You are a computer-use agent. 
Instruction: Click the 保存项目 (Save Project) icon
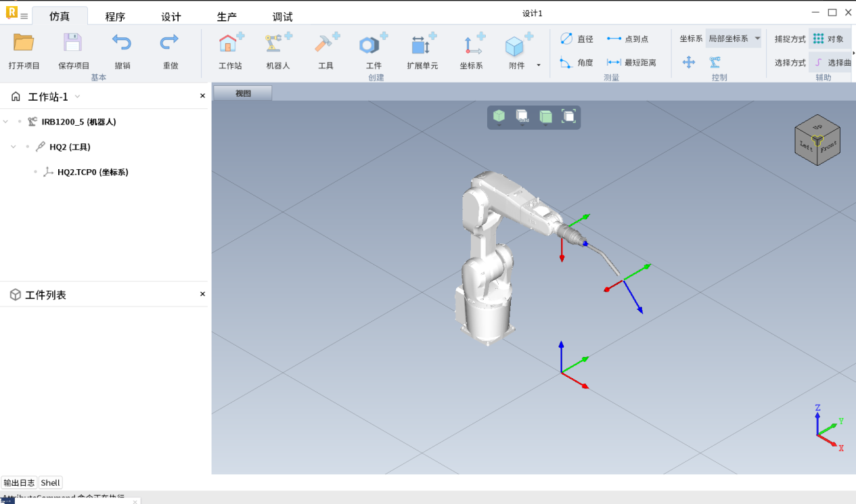[x=73, y=43]
